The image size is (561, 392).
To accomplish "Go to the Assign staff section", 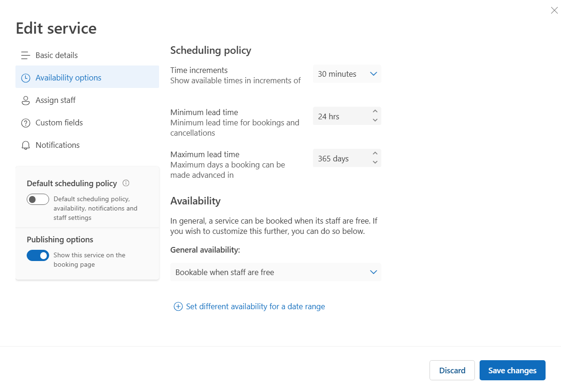I will (x=55, y=100).
